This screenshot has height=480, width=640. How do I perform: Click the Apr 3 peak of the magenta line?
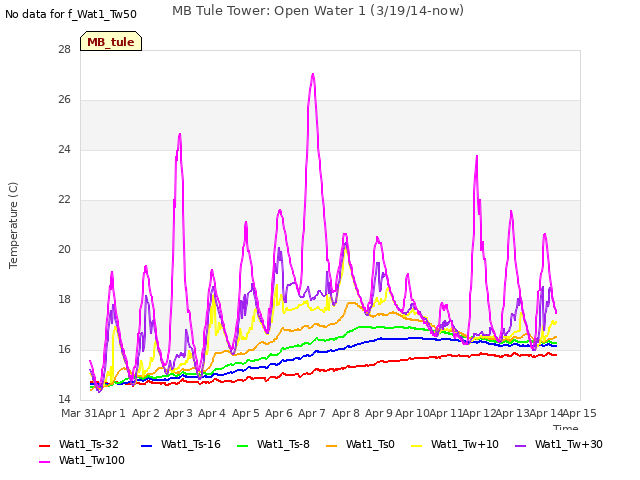180,134
